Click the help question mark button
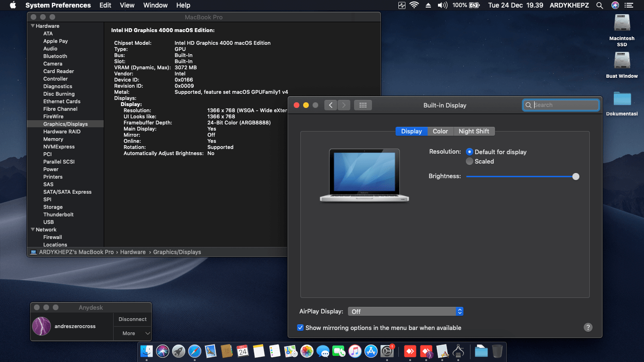The height and width of the screenshot is (362, 644). [588, 327]
